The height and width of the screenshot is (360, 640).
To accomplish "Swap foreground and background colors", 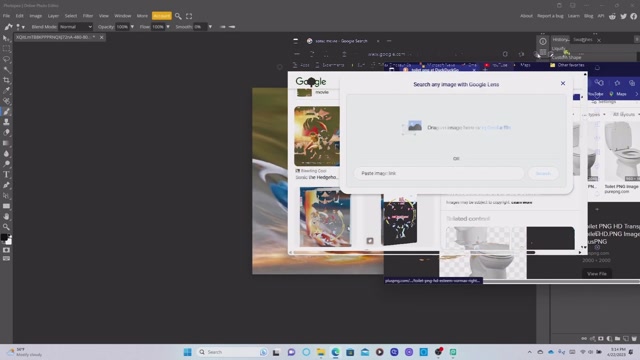I will tap(10, 236).
